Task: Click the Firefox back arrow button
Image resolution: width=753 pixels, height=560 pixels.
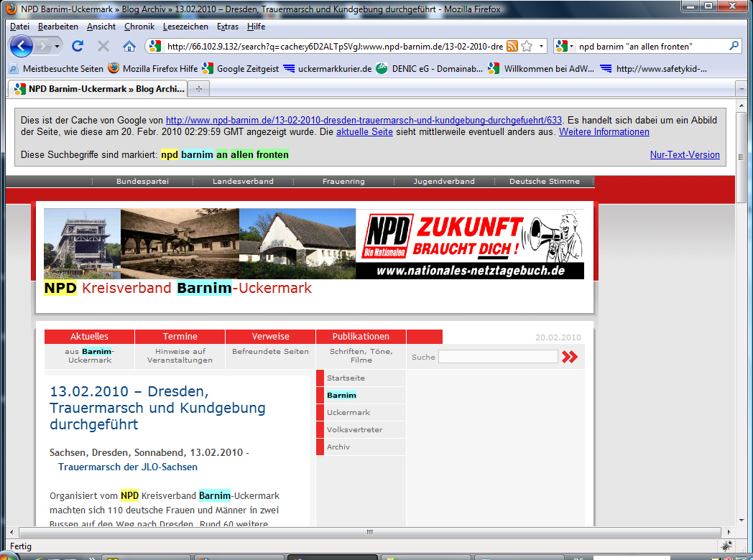Action: [22, 46]
